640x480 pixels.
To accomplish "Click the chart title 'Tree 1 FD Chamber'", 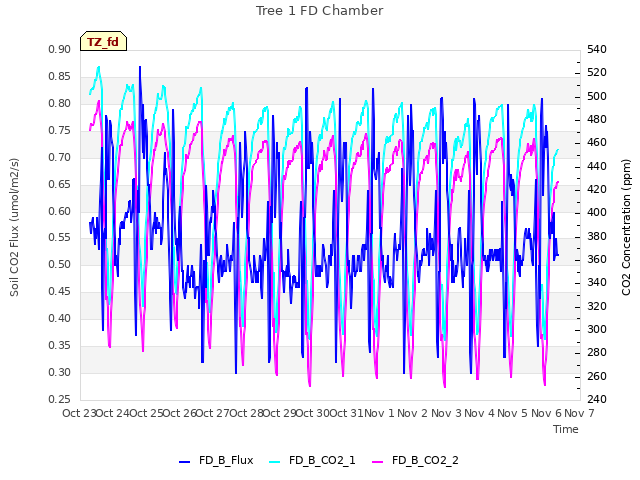I will [320, 11].
